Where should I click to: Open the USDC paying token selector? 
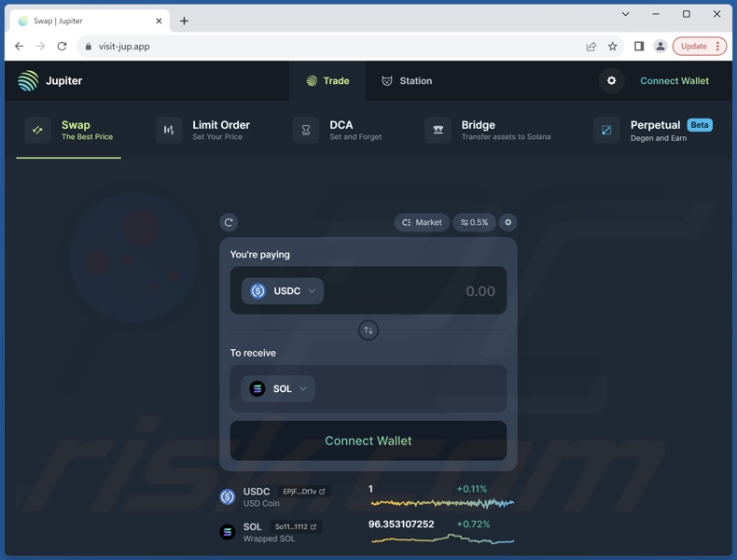pos(283,291)
